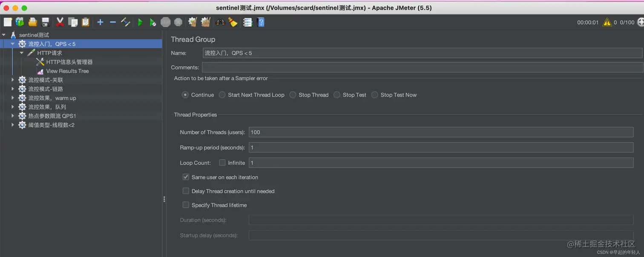Expand the 流控效果，warm up group
This screenshot has width=644, height=257.
coord(13,98)
